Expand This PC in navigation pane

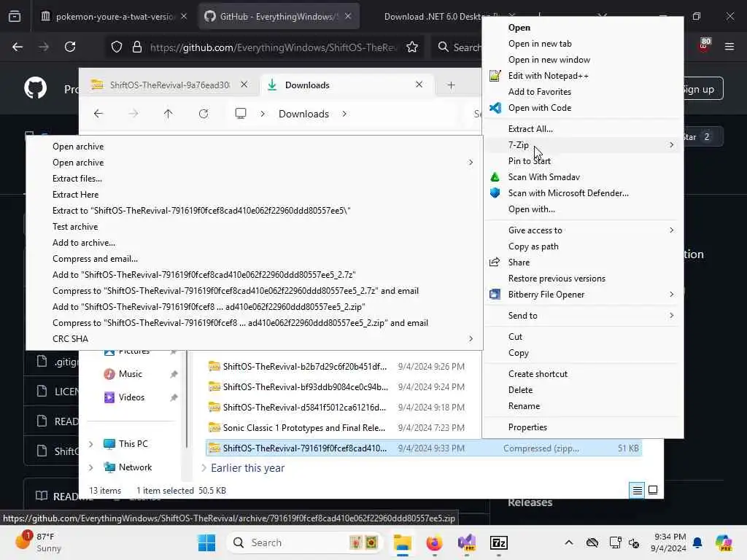(91, 444)
